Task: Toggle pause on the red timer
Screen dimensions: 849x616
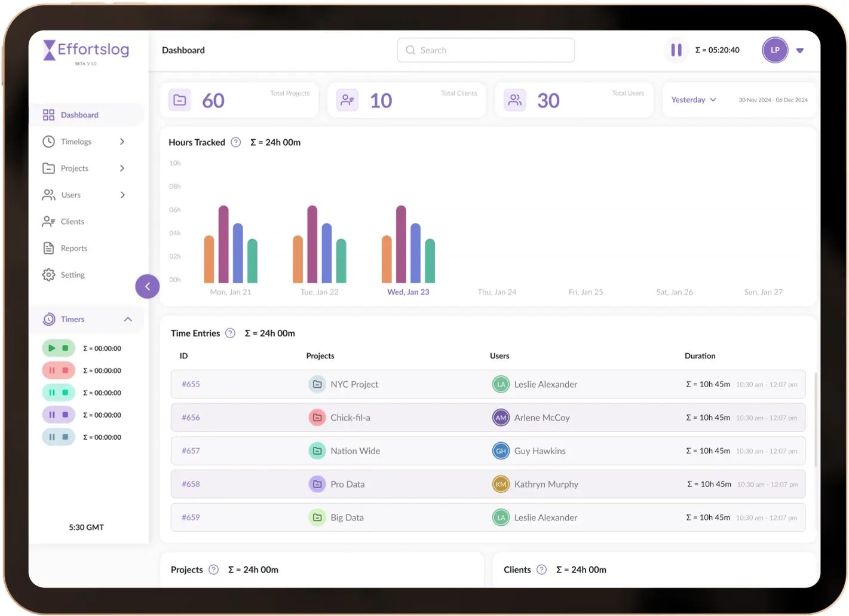Action: pyautogui.click(x=52, y=370)
